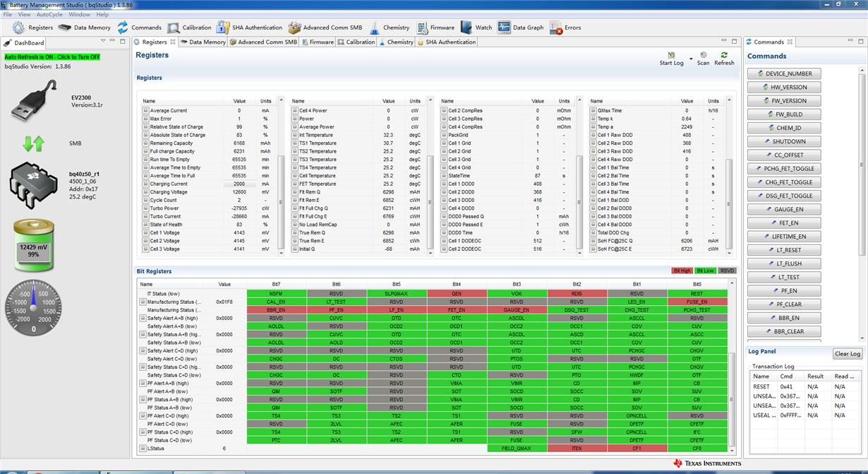Show the Errors view from the toolbar

(565, 28)
